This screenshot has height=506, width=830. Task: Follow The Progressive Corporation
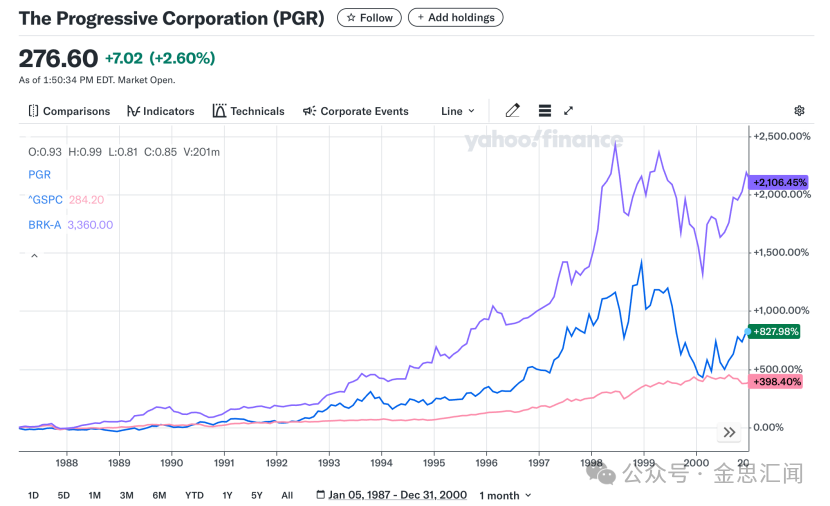(370, 18)
